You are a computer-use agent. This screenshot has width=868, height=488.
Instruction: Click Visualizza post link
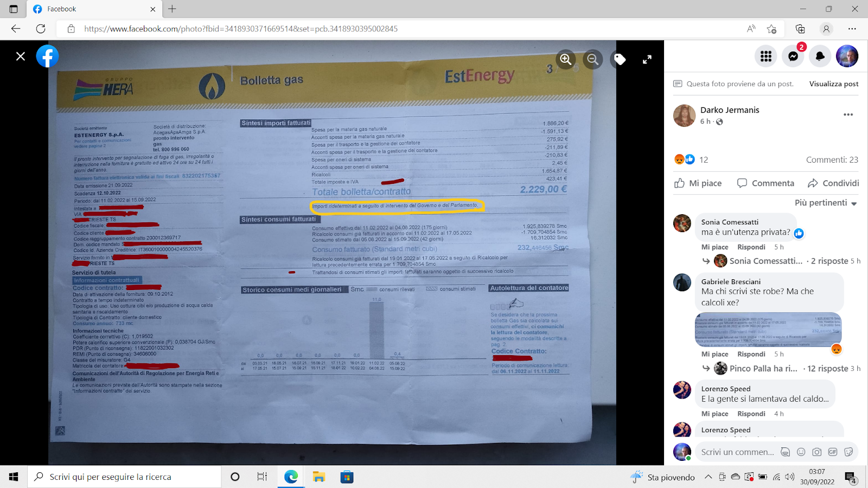[834, 84]
